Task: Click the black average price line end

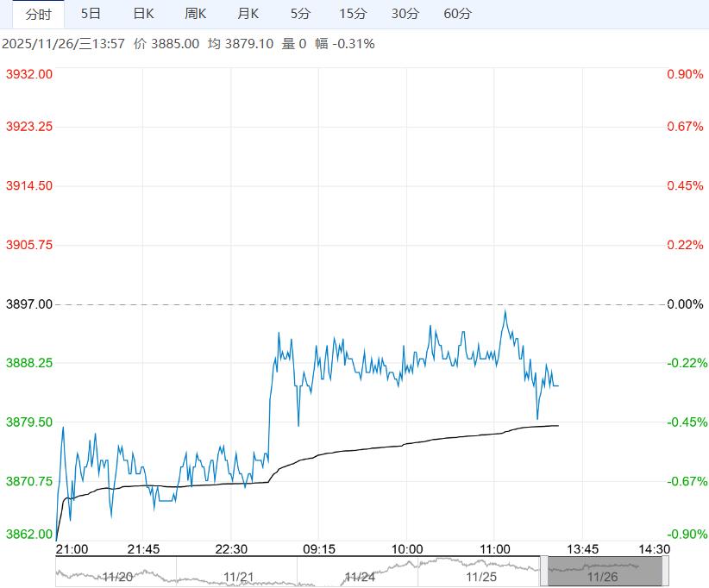Action: (x=557, y=426)
